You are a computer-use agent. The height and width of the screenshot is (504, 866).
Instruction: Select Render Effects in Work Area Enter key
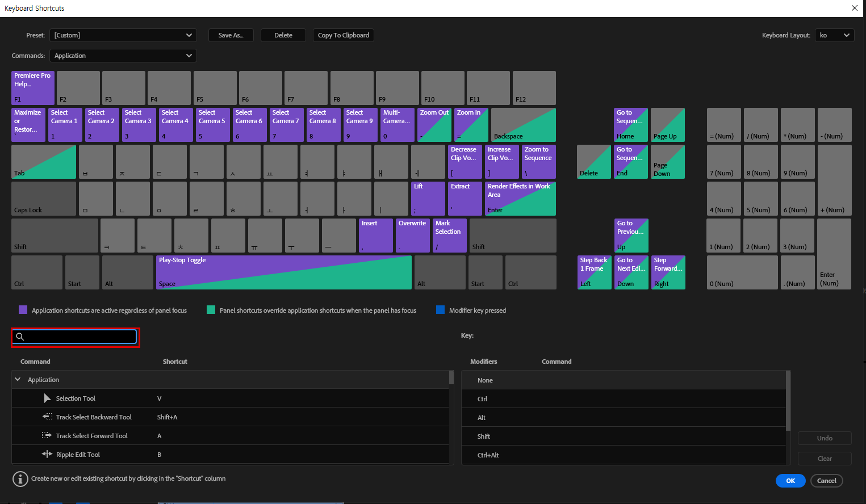[520, 199]
